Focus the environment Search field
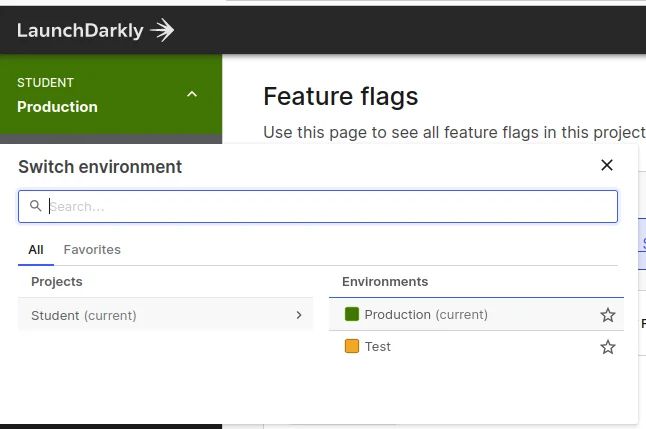This screenshot has width=646, height=429. 318,206
